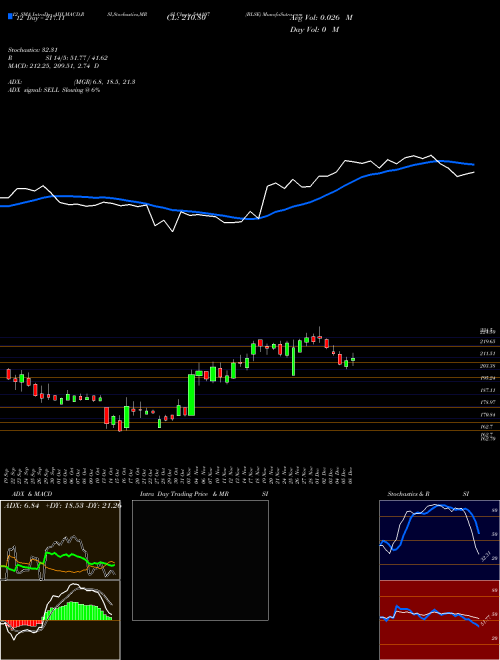The image size is (500, 660).
Task: Click the 219.63 price axis label
Action: (x=487, y=342)
